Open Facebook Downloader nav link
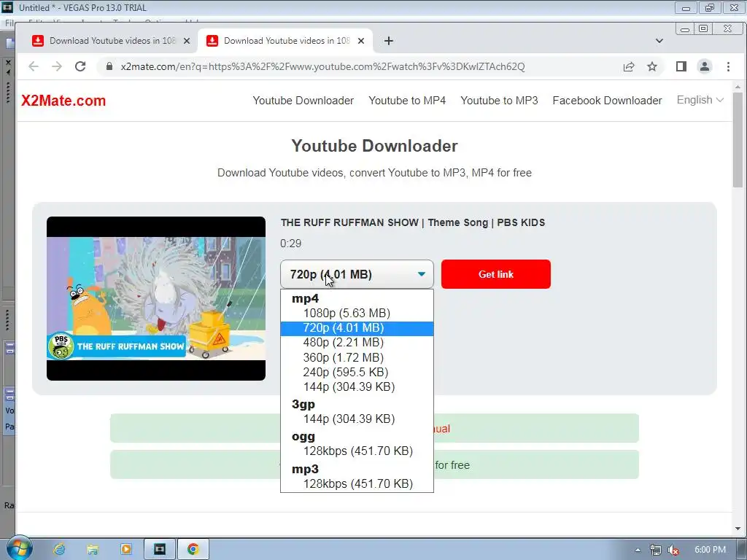The image size is (747, 560). [x=607, y=101]
